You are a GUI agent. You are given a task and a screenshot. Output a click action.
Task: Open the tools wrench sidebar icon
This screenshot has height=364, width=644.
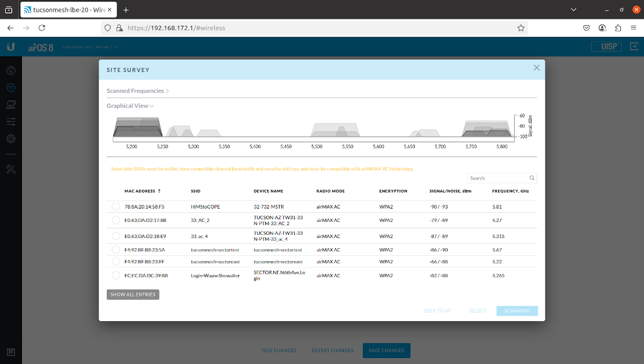(11, 169)
